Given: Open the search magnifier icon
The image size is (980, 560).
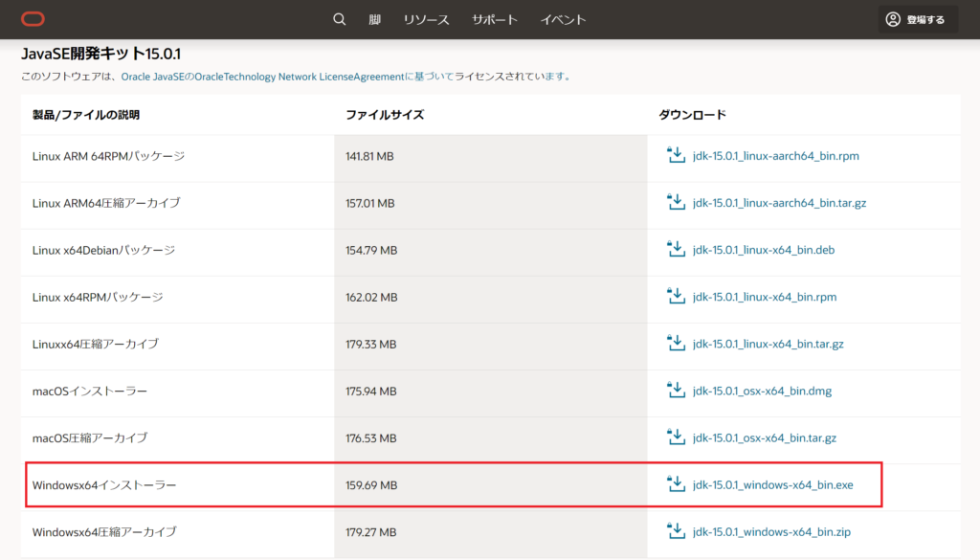Looking at the screenshot, I should (x=340, y=19).
